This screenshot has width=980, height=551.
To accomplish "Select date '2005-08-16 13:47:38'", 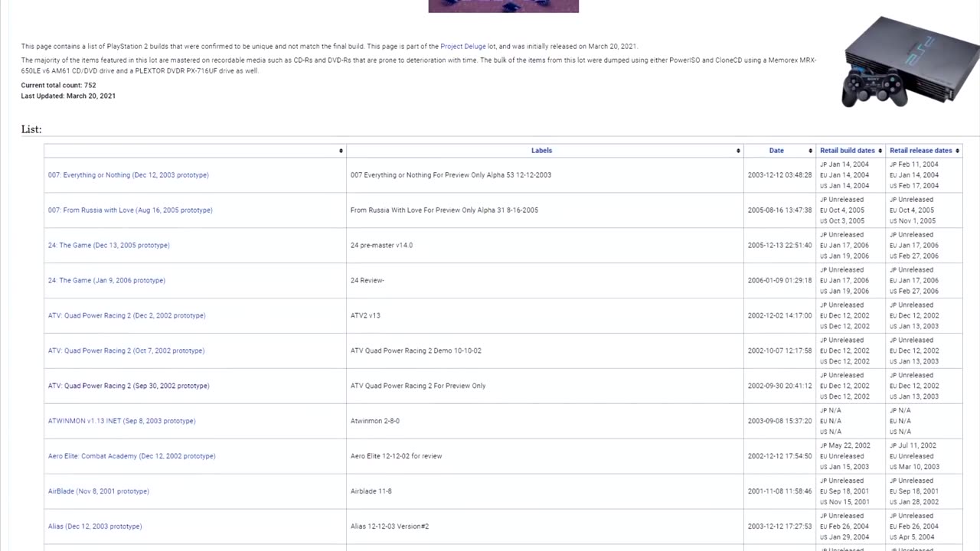I will point(779,210).
